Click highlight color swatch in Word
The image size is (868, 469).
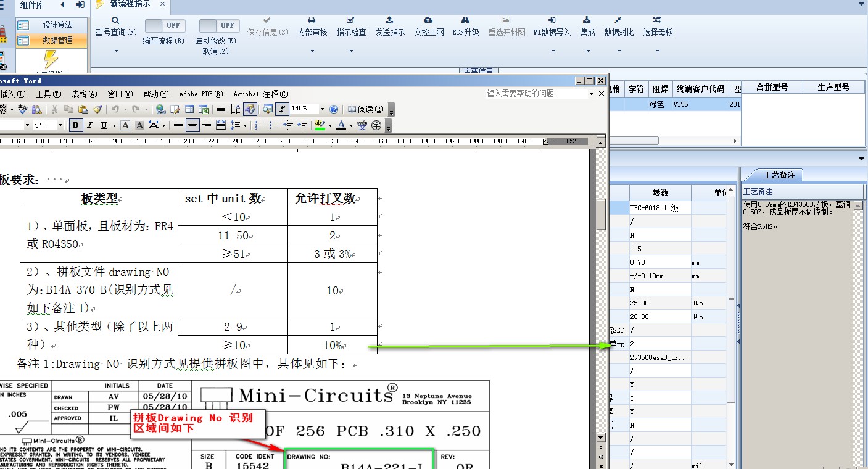pos(320,125)
